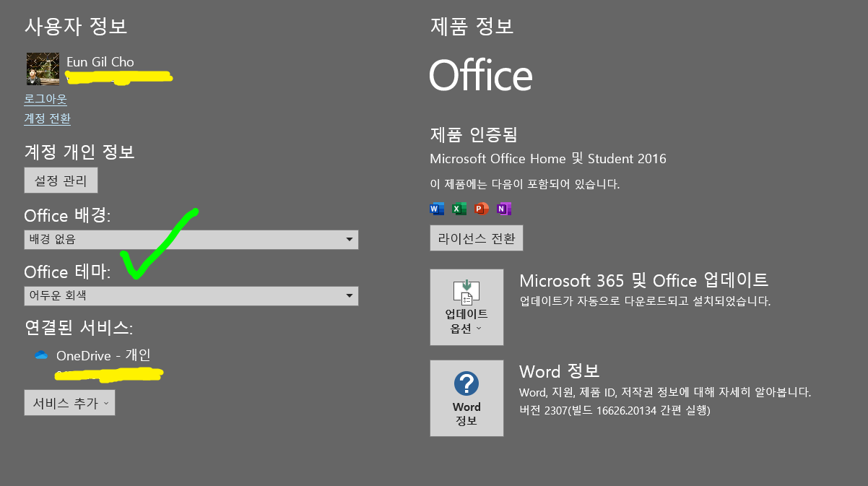Click the OneDrive - 개인 service entry

coord(103,355)
